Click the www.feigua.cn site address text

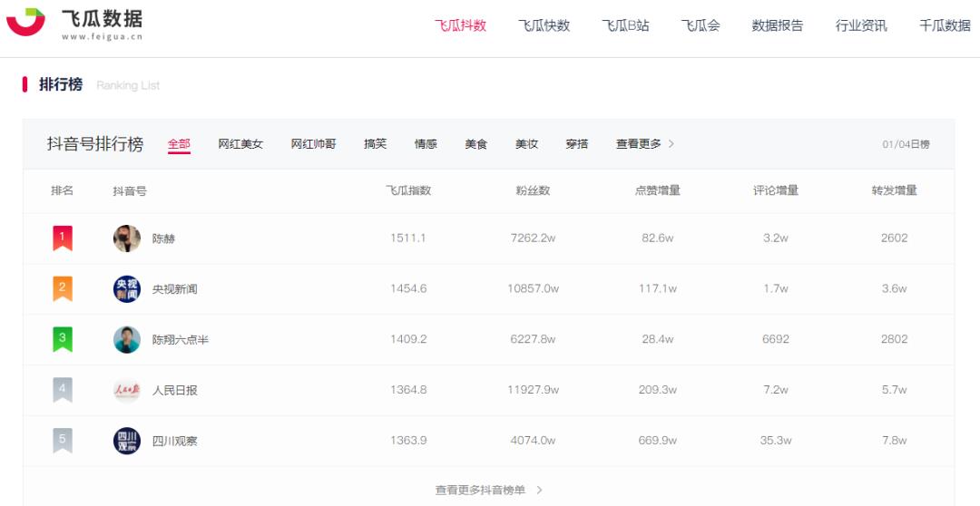point(102,37)
